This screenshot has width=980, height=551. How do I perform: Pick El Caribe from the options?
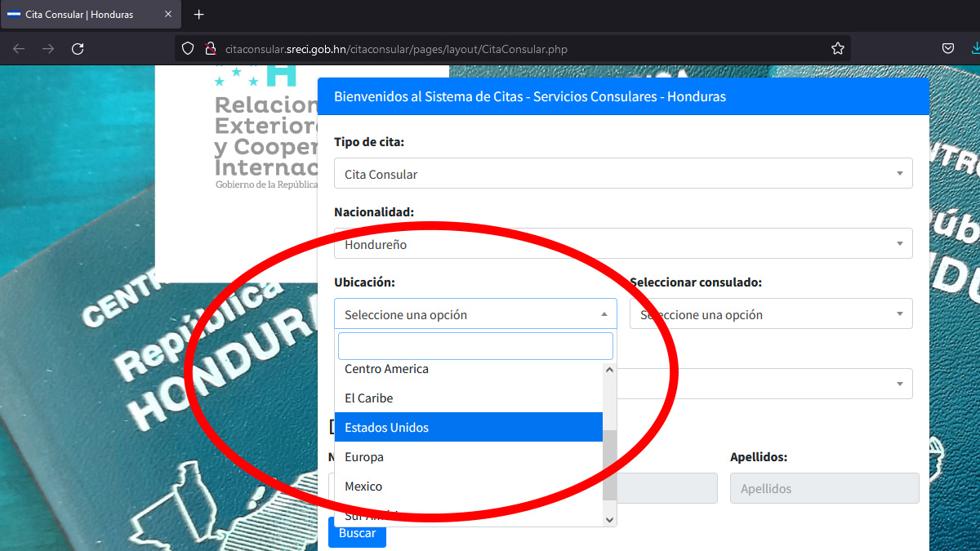[469, 398]
